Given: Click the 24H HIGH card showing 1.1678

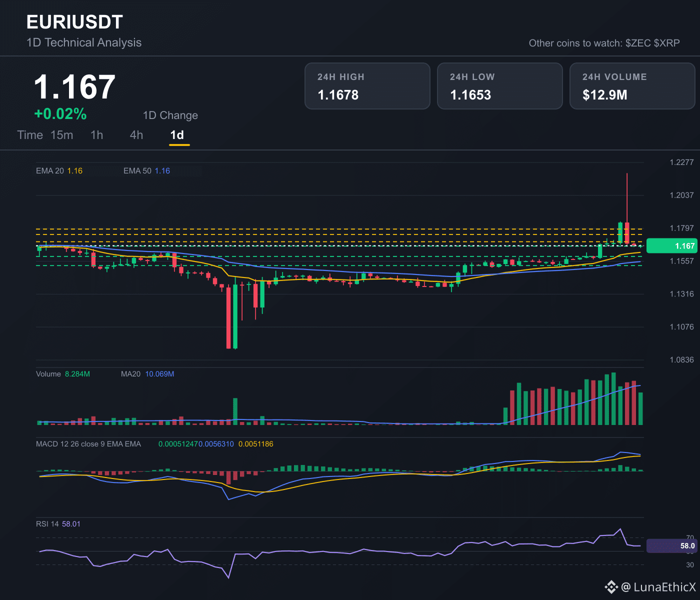Looking at the screenshot, I should [x=367, y=86].
